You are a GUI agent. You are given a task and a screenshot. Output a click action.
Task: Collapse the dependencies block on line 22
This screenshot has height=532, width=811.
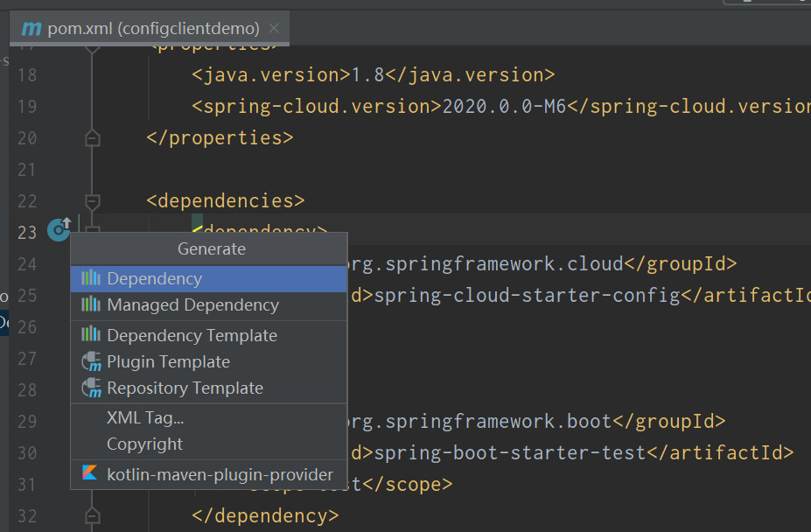coord(93,200)
